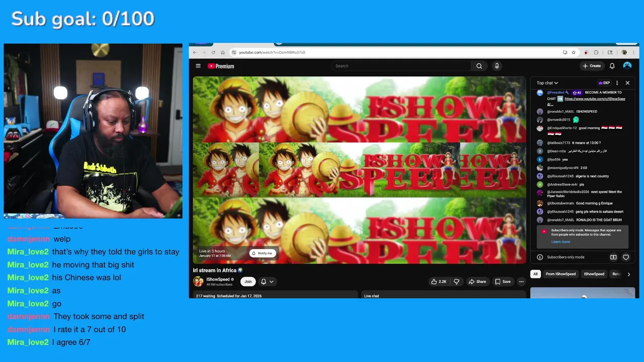Click the 'it means at 13:00 ?' message

pos(586,143)
